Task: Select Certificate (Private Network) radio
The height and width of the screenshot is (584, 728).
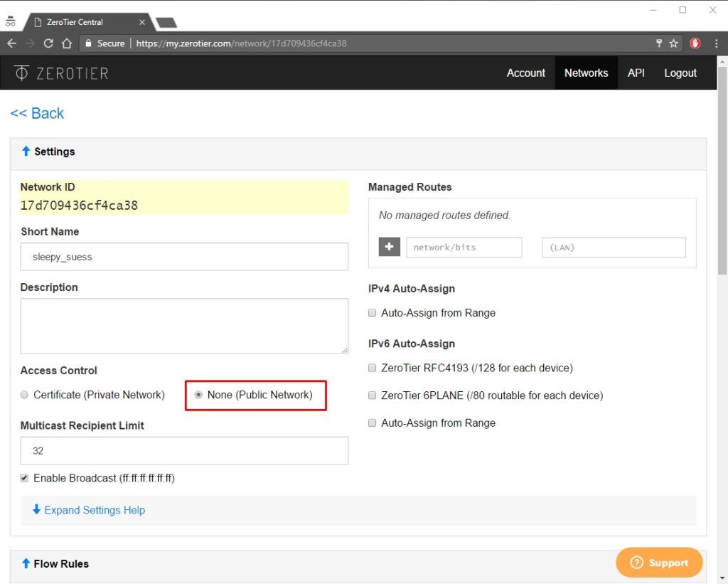Action: tap(24, 395)
